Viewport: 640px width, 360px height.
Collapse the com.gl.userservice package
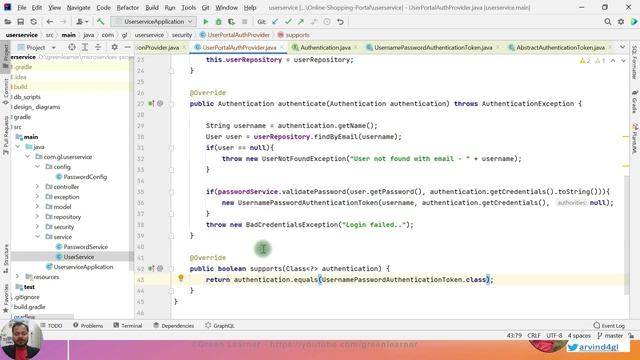(x=28, y=157)
